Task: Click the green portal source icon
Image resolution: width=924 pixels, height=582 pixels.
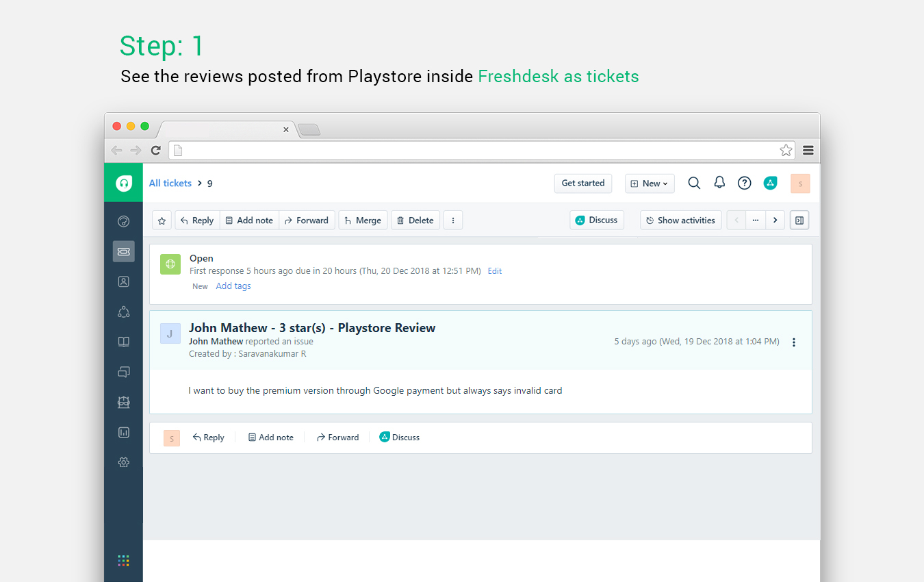Action: [170, 264]
